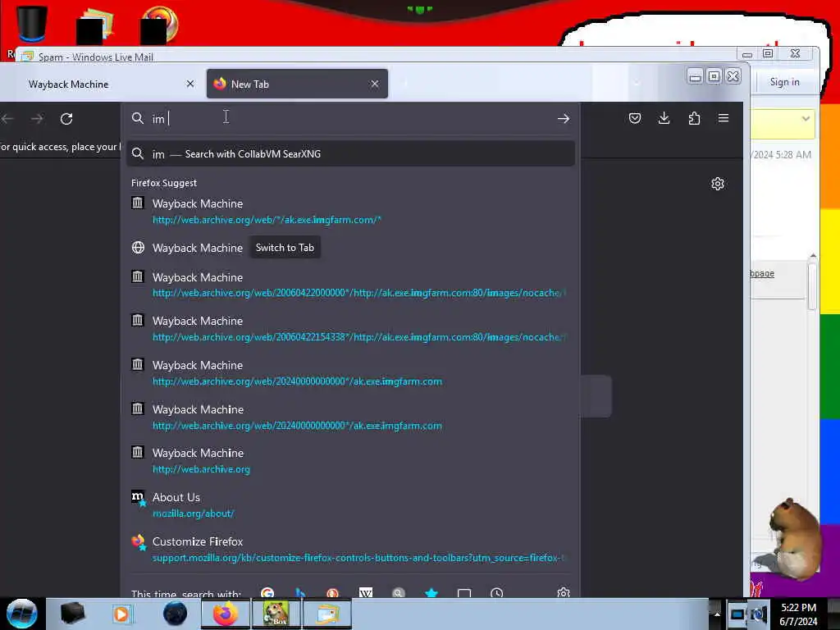This screenshot has width=840, height=630.
Task: Click the Windows Start orb
Action: coord(22,614)
